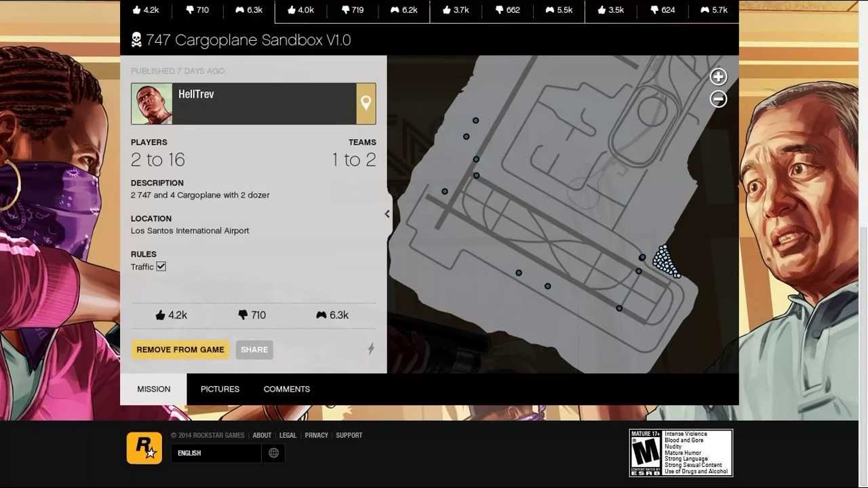Open the Pictures tab
Viewport: 868px width, 488px height.
tap(220, 389)
